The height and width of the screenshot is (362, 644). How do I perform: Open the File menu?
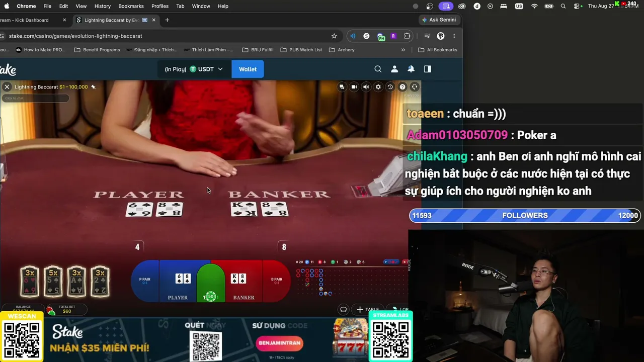point(47,6)
